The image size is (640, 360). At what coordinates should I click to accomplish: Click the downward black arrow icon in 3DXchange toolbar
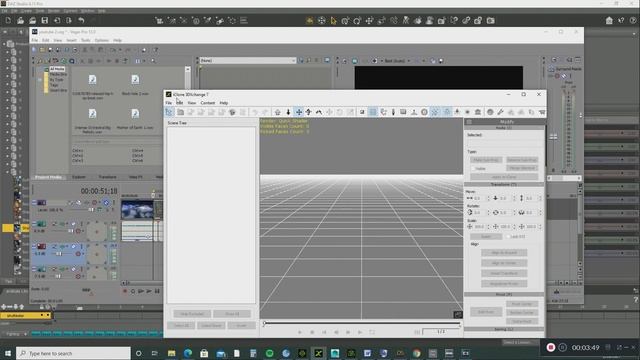[288, 112]
